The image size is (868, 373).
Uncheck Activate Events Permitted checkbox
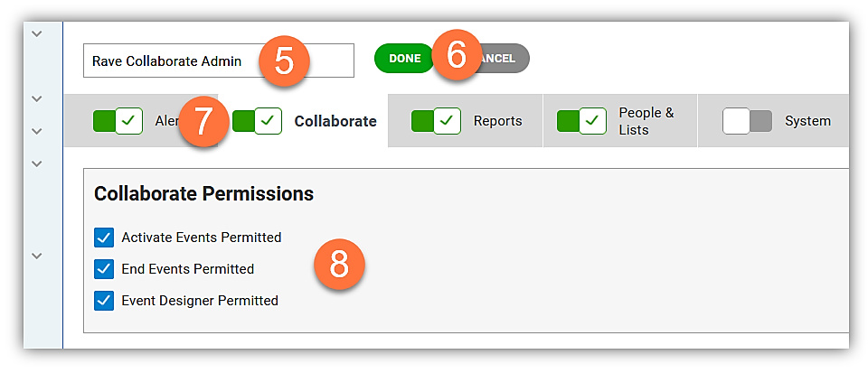tap(104, 237)
